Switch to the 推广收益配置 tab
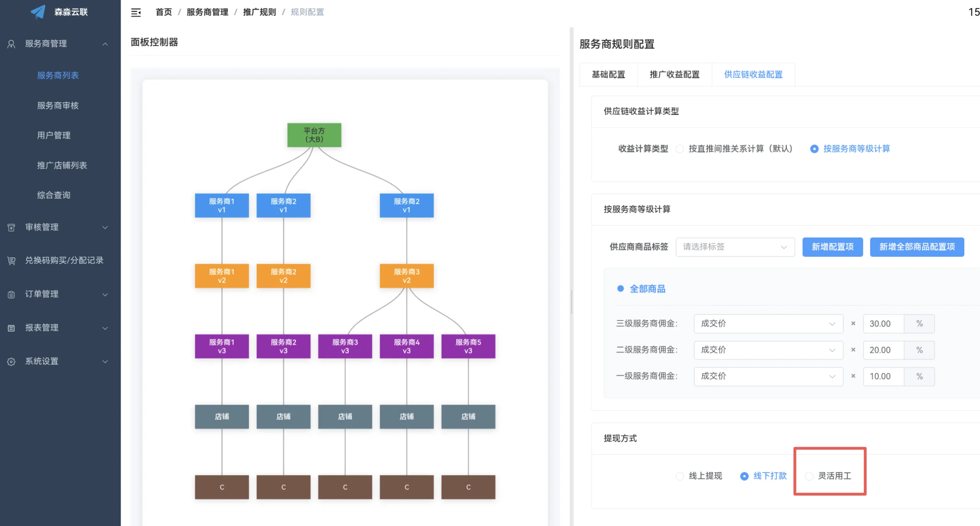The height and width of the screenshot is (526, 980). [675, 74]
